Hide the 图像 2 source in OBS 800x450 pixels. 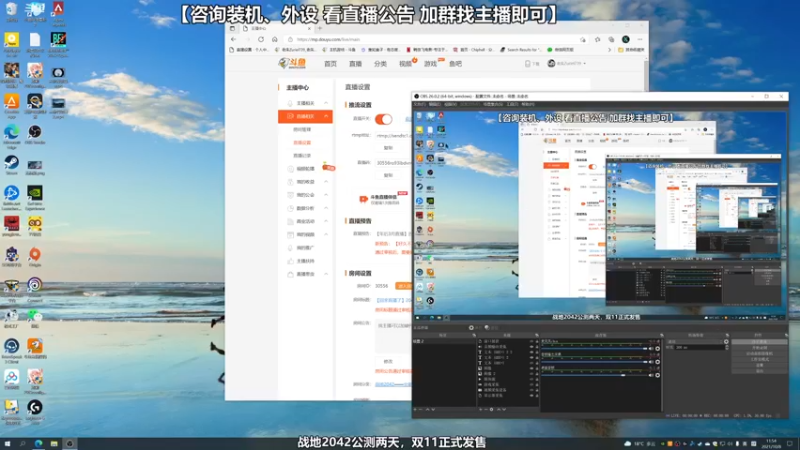[x=532, y=373]
